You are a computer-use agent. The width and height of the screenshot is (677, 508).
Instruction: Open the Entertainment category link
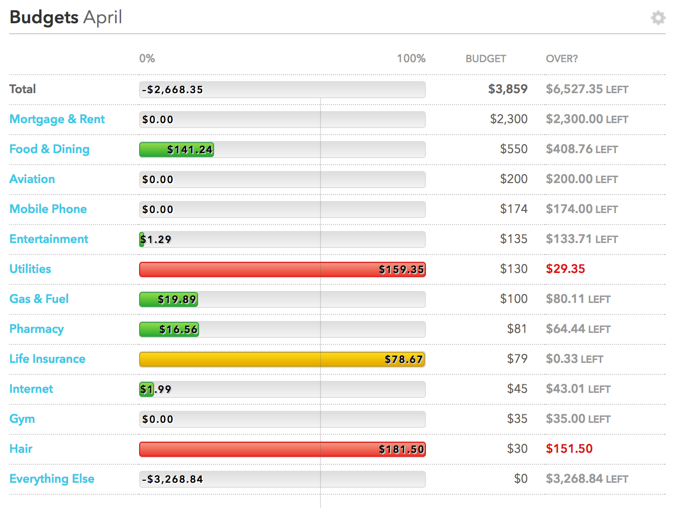49,239
